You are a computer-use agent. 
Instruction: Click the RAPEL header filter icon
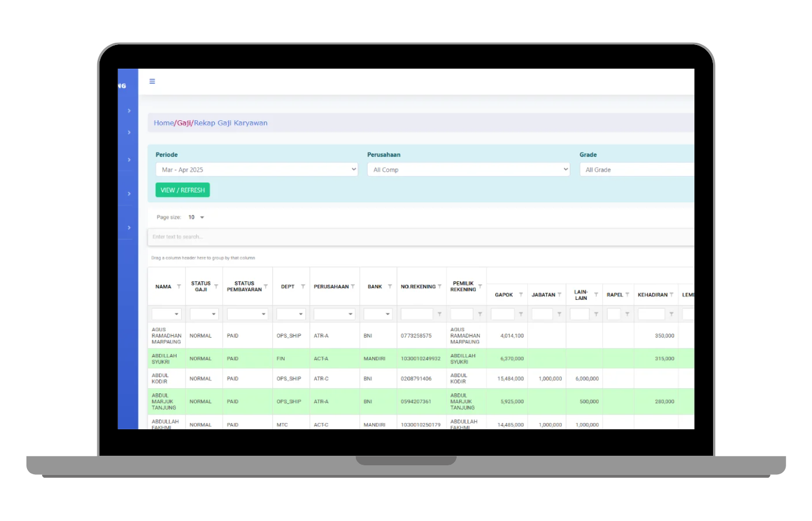point(627,294)
